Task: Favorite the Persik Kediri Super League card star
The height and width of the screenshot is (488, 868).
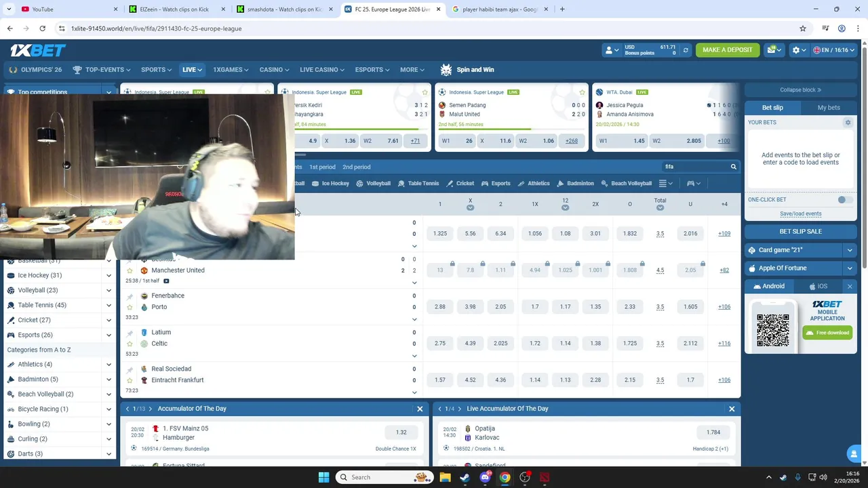Action: point(425,92)
